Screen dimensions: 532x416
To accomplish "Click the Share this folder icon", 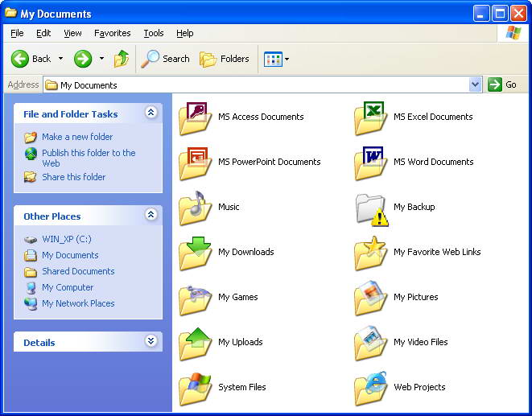I will [31, 177].
